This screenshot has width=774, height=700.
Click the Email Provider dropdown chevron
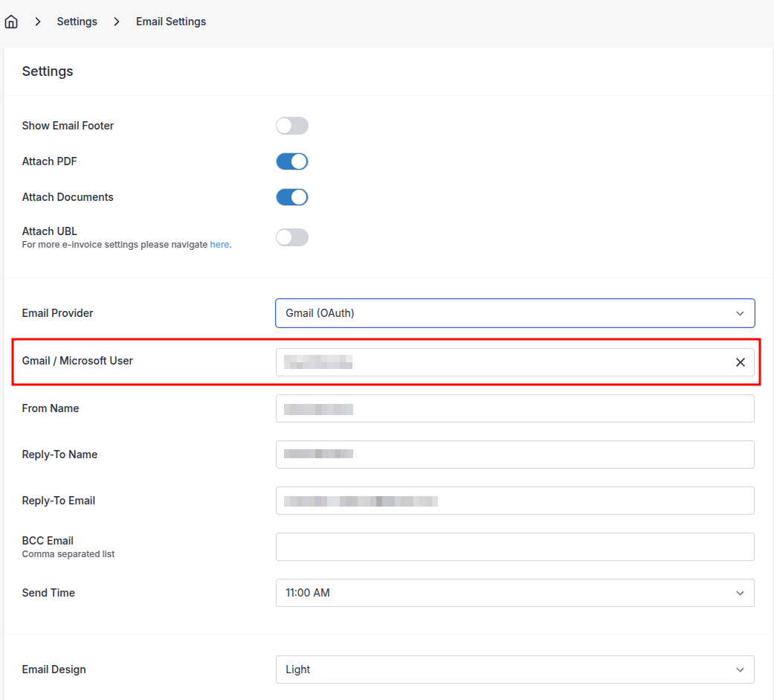point(740,313)
